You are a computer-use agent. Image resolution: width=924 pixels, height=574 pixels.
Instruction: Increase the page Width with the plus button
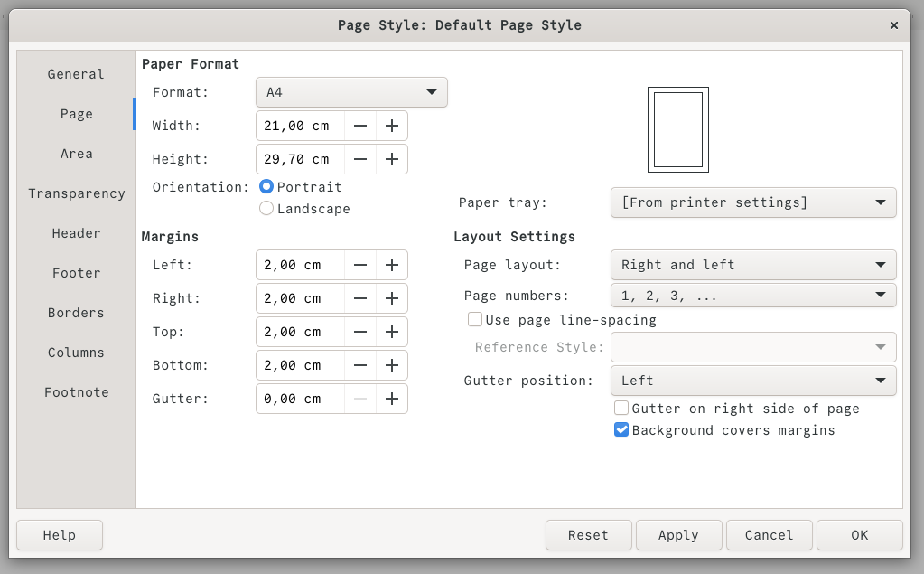[391, 125]
